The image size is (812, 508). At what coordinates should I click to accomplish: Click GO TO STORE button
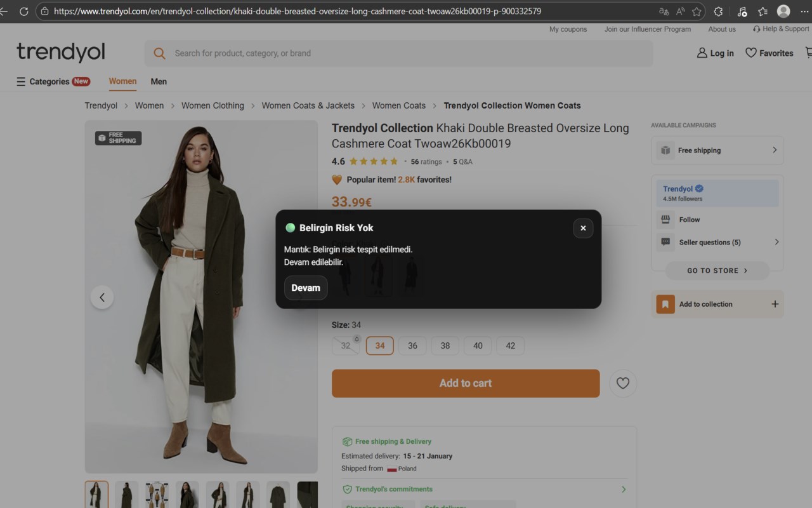tap(717, 271)
